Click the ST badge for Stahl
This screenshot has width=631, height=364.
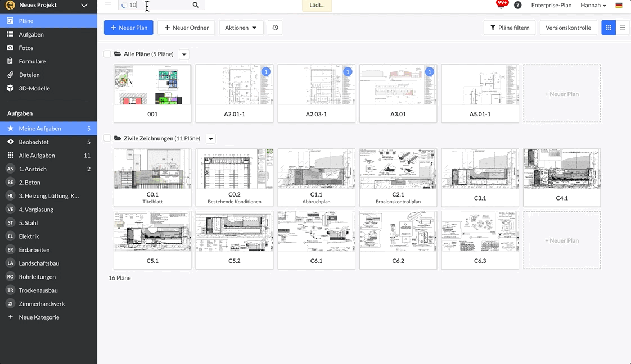[11, 222]
